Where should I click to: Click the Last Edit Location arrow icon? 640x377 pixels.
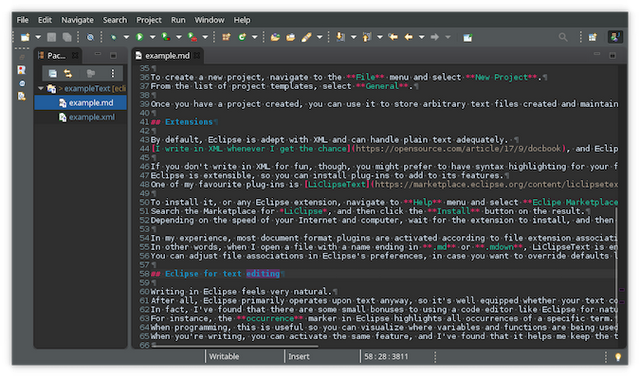click(393, 37)
